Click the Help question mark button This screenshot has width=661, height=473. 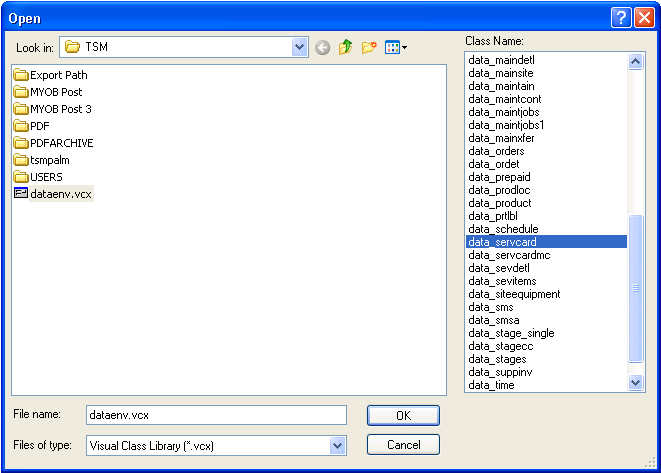click(x=621, y=17)
